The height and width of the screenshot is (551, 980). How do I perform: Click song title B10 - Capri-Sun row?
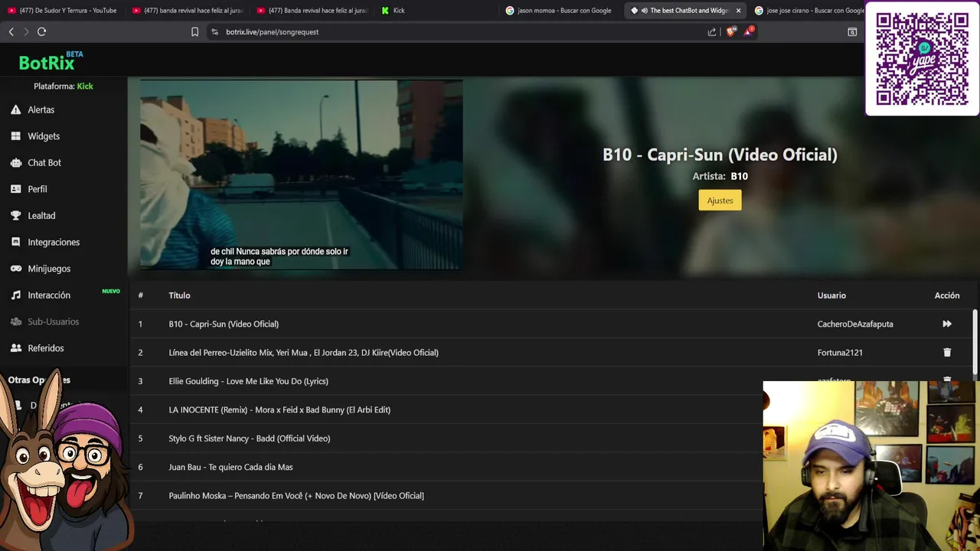point(224,324)
